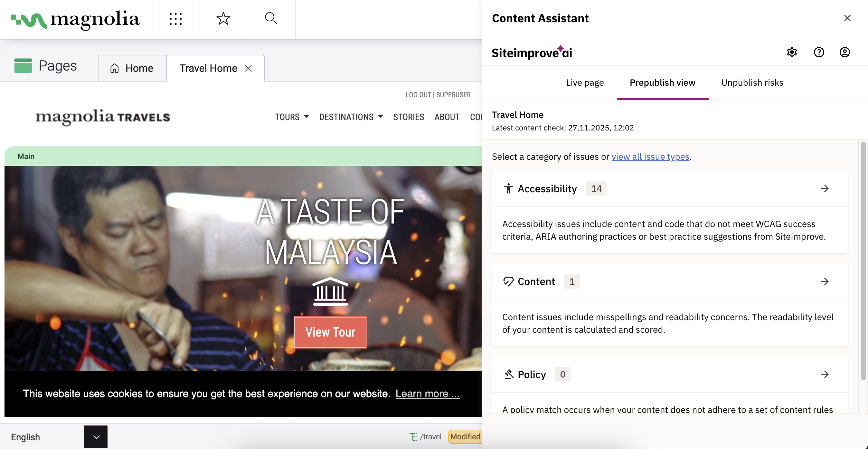Click the page tree icon beside /travel
868x449 pixels.
tap(413, 436)
